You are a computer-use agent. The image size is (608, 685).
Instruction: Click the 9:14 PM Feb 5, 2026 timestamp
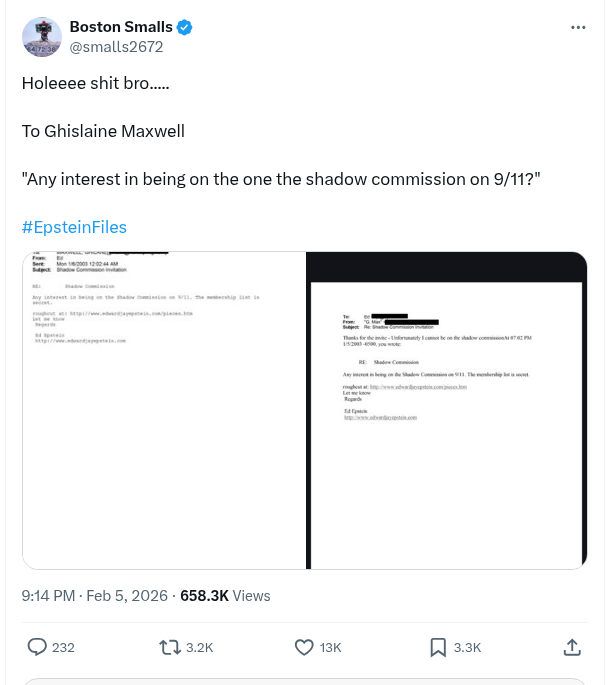pyautogui.click(x=95, y=595)
